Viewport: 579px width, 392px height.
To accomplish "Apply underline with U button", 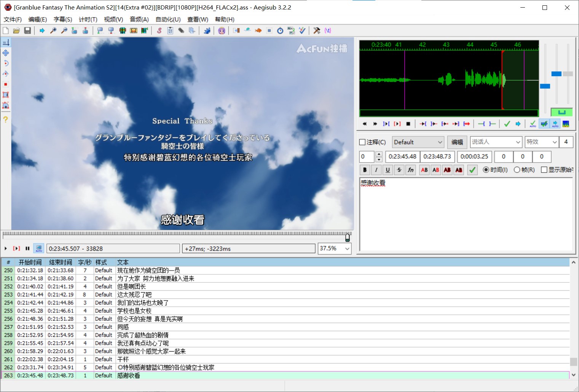I will [x=388, y=170].
